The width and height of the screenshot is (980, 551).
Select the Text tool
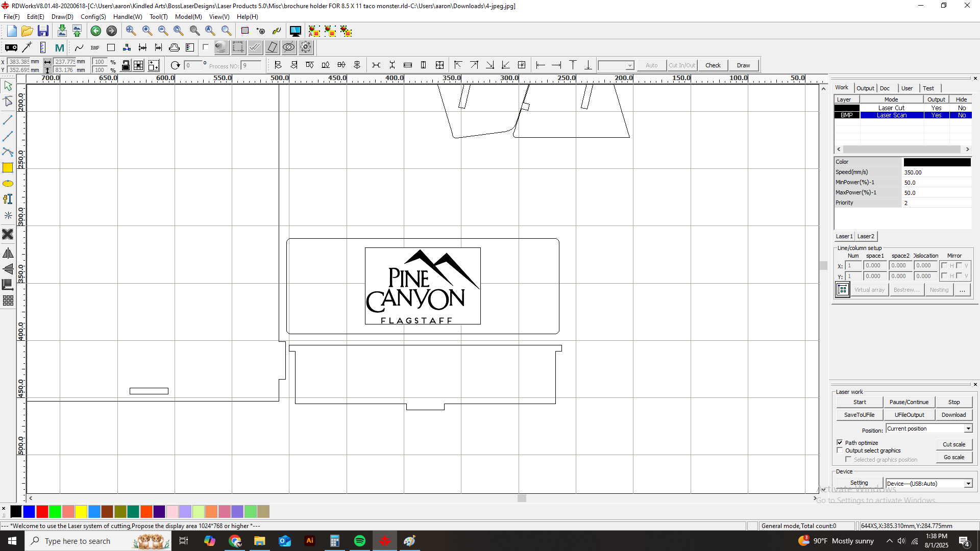click(x=8, y=199)
